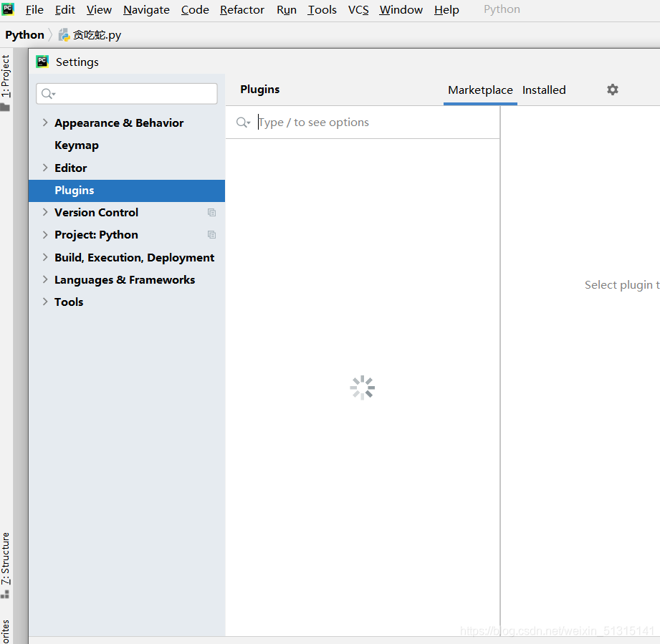Open the Navigate menu

[x=146, y=10]
